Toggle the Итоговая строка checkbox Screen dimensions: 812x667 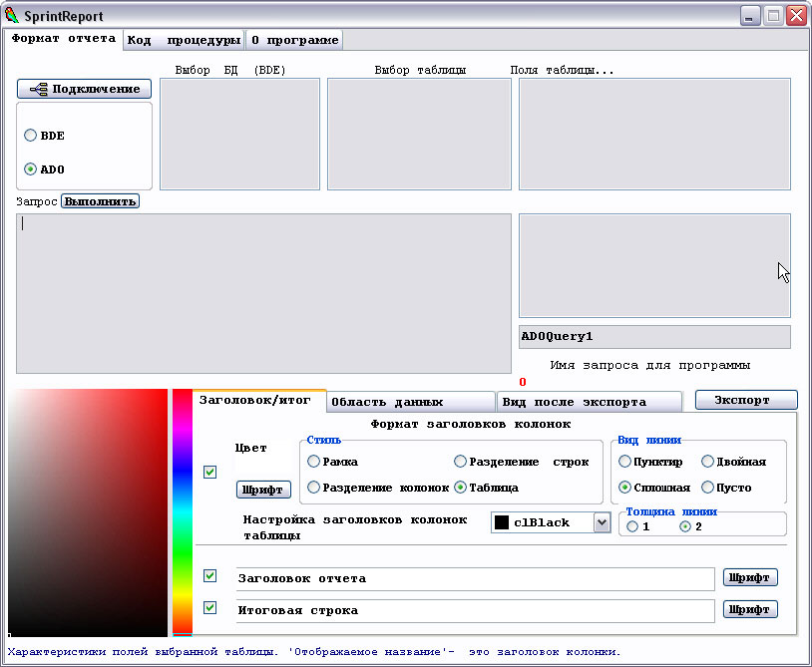[209, 607]
